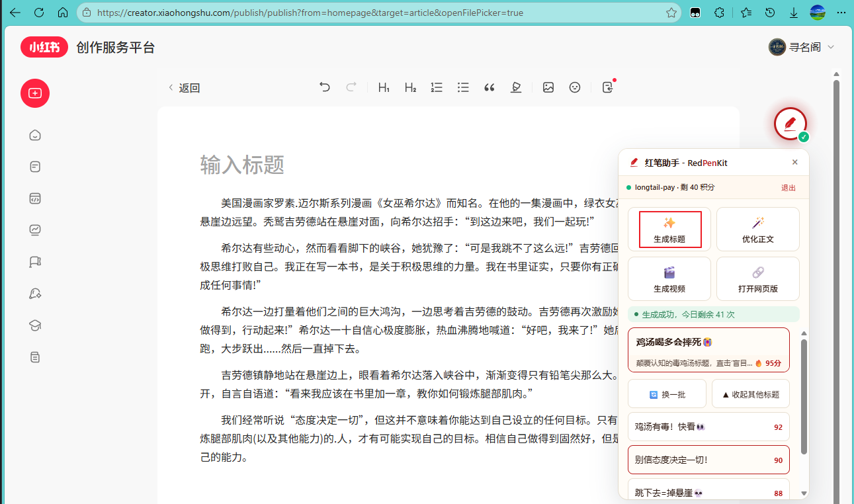Screen dimensions: 854x504
Task: Open the home icon in left sidebar
Action: click(x=35, y=135)
